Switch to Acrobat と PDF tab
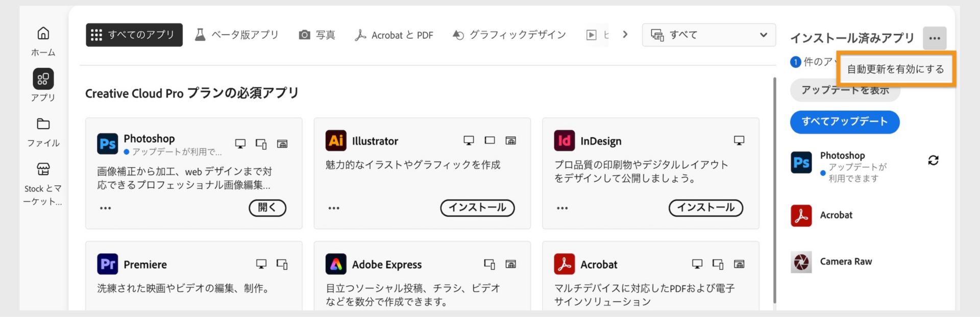The width and height of the screenshot is (980, 317). coord(394,35)
